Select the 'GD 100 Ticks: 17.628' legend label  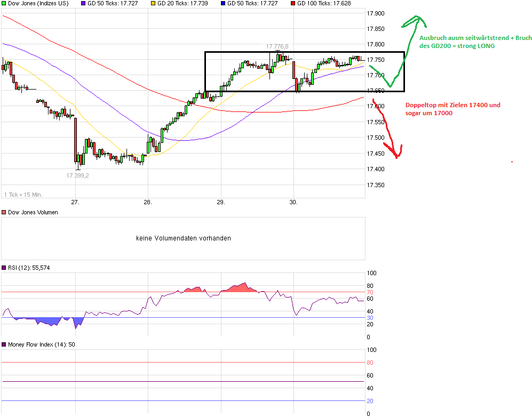point(324,3)
